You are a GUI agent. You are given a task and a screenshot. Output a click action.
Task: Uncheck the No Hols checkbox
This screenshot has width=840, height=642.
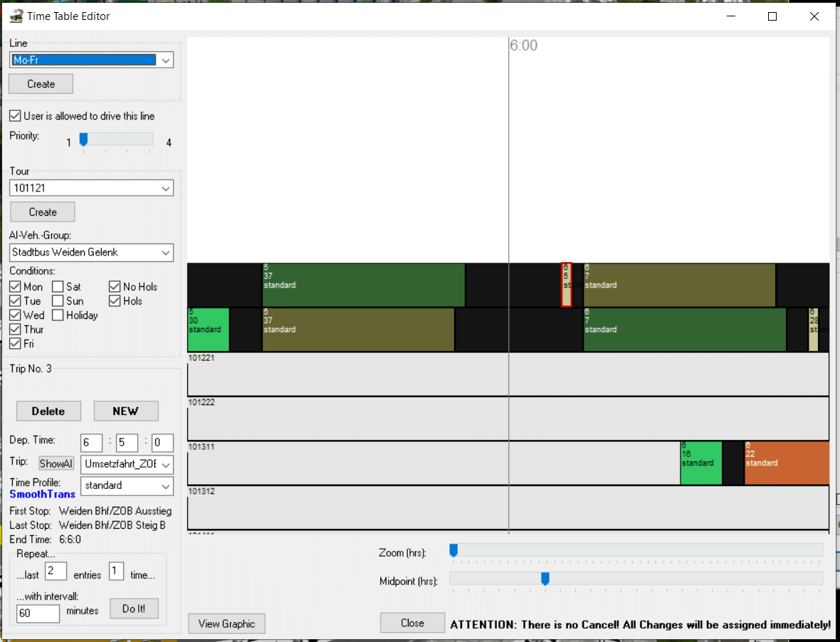pos(115,287)
